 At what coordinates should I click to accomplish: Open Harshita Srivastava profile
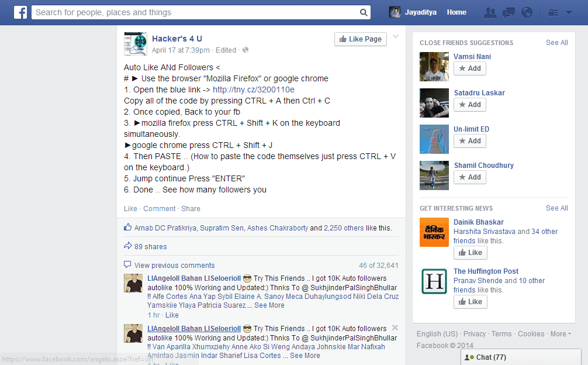tap(485, 232)
